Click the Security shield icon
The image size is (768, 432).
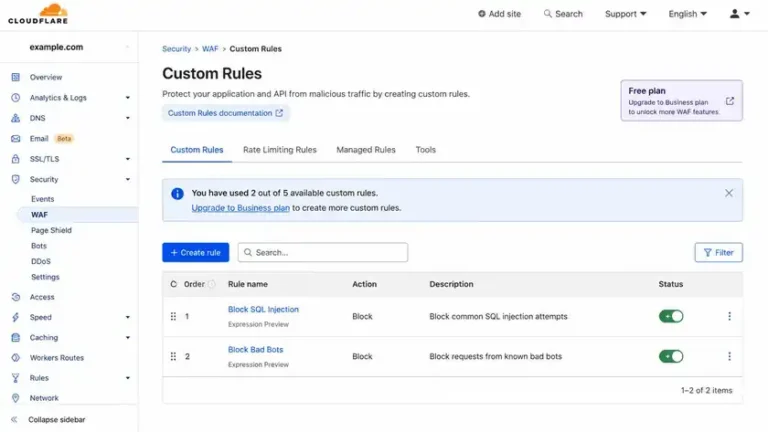click(16, 179)
